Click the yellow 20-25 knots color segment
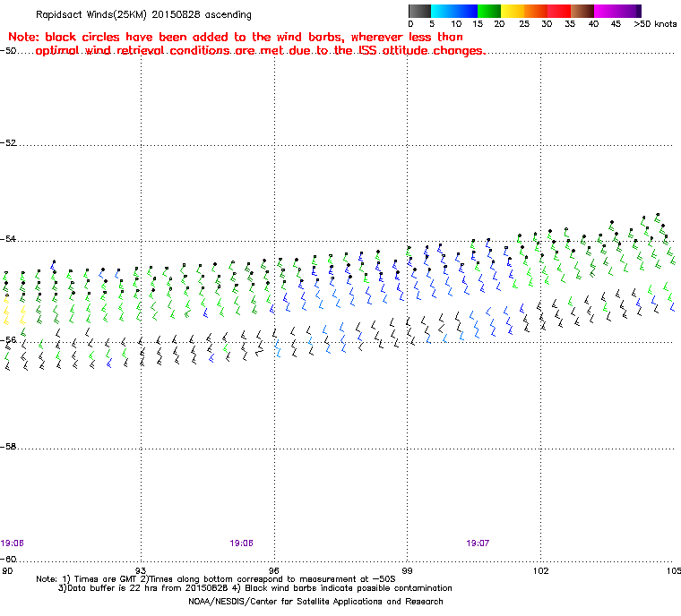This screenshot has width=681, height=616. pyautogui.click(x=513, y=11)
